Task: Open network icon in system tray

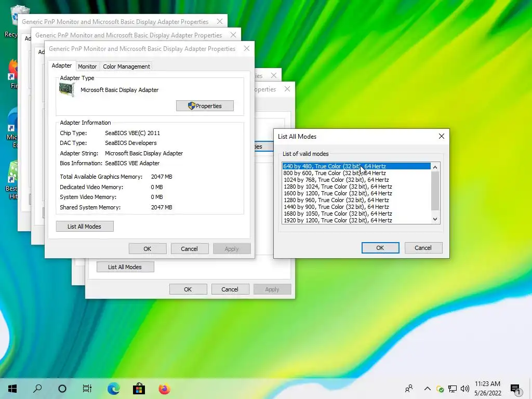Action: coord(453,389)
